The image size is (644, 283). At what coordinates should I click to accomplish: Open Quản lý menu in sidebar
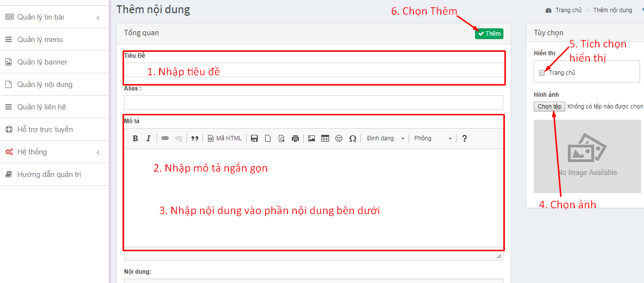tap(54, 40)
